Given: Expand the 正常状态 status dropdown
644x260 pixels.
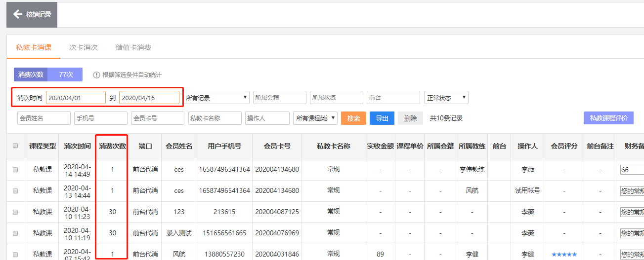Looking at the screenshot, I should (x=446, y=98).
